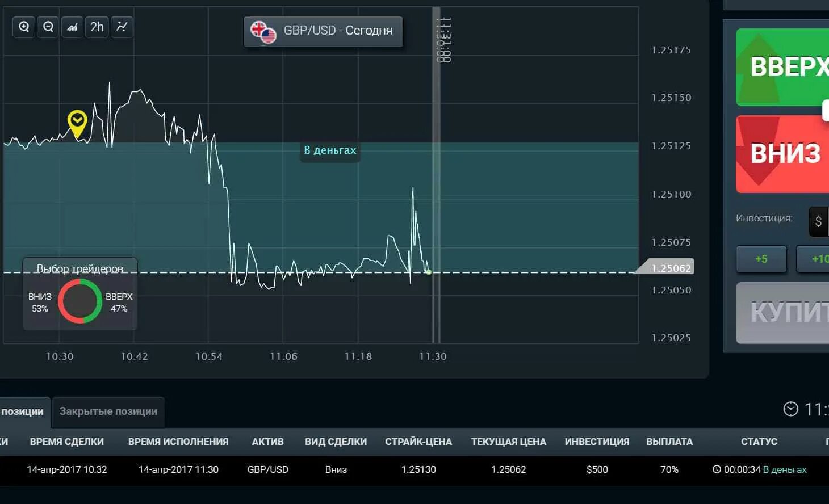Click the investment amount field
Viewport: 829px width, 504px height.
819,221
